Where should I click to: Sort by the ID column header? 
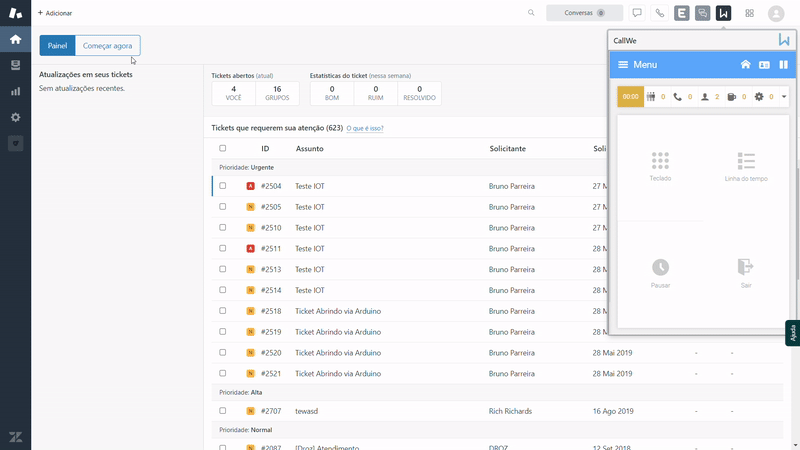(265, 148)
